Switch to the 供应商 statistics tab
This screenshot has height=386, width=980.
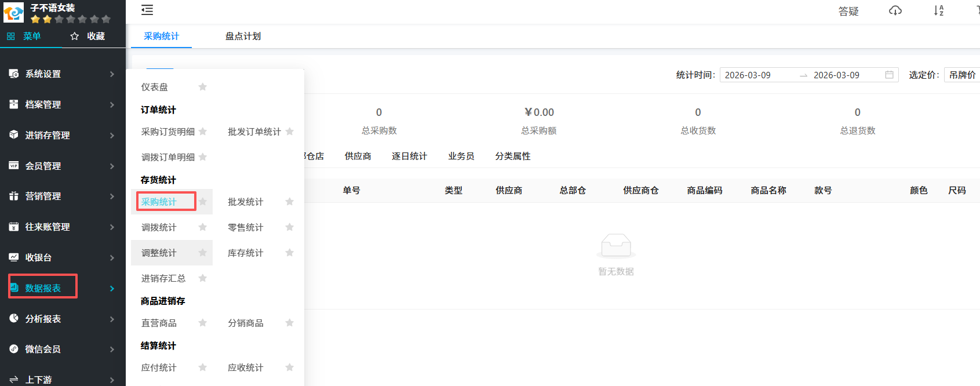click(358, 156)
